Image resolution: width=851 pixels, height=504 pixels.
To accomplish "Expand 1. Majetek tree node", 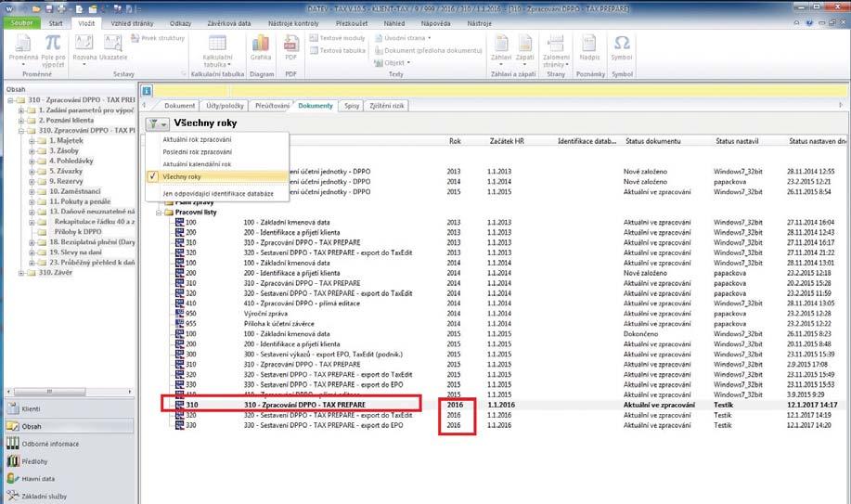I will (32, 141).
